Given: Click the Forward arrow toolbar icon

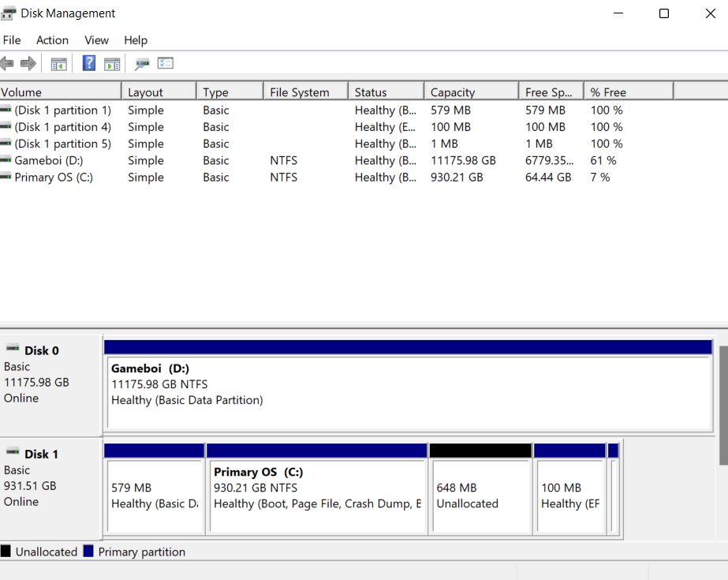Looking at the screenshot, I should click(x=28, y=63).
